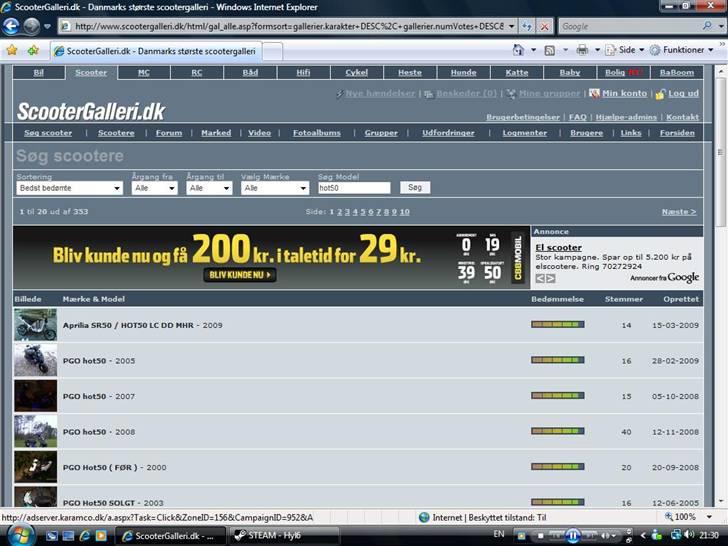Click the browser Back arrow button
This screenshot has width=728, height=546.
click(x=12, y=26)
